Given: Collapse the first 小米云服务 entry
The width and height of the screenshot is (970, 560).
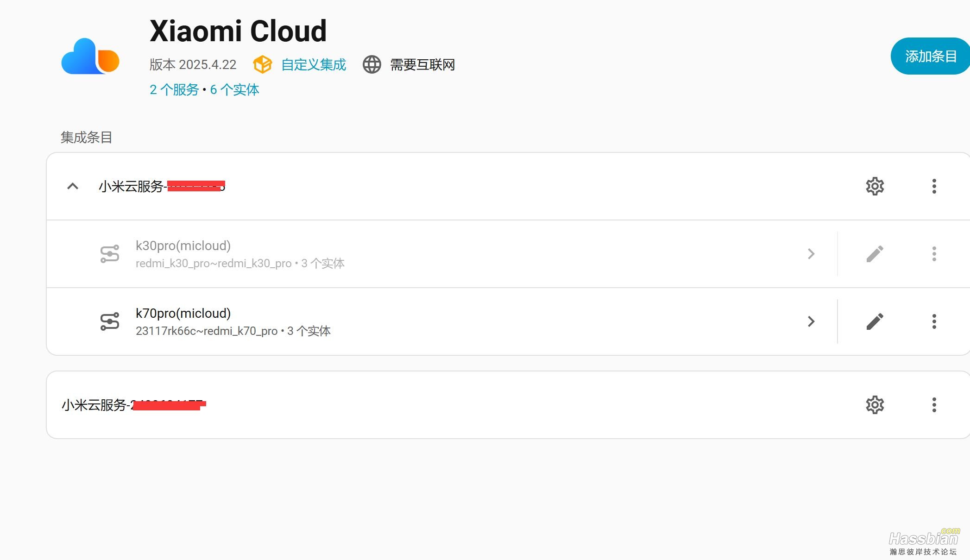Looking at the screenshot, I should tap(73, 186).
